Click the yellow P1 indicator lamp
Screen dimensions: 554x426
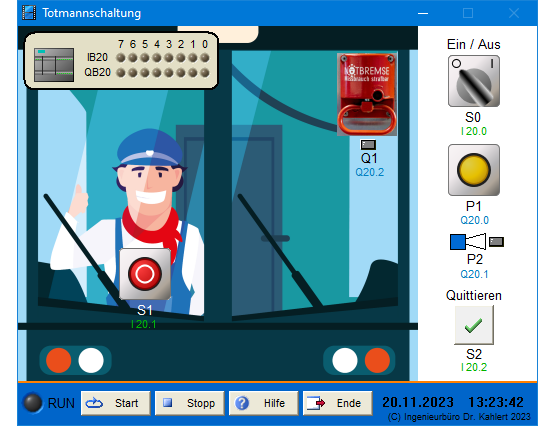[x=473, y=170]
